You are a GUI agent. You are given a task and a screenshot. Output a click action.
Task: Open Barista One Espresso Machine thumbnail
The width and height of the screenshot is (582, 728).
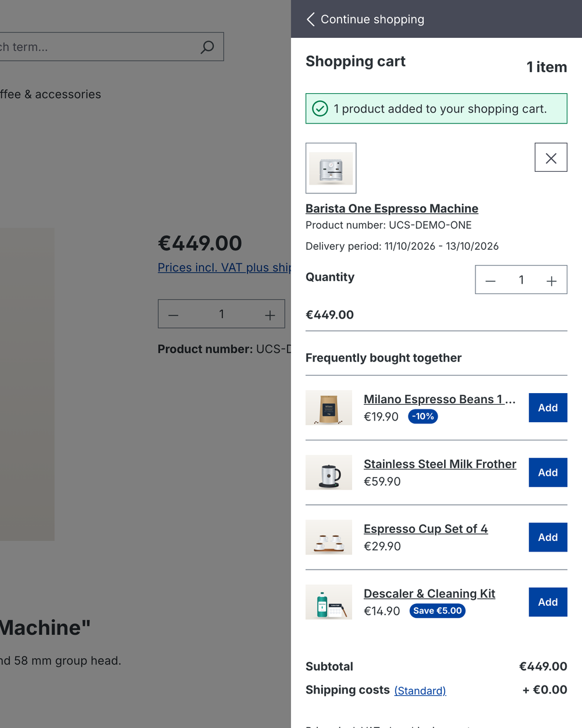331,168
